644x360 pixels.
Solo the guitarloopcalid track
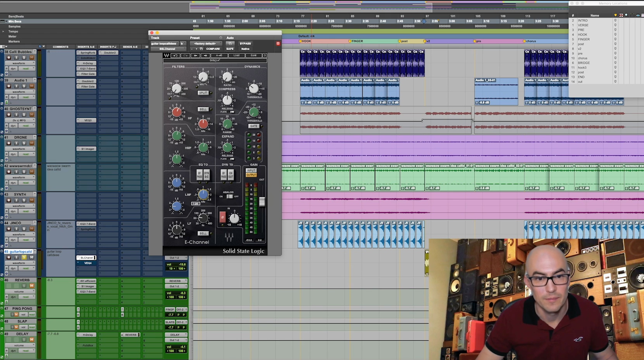click(24, 257)
